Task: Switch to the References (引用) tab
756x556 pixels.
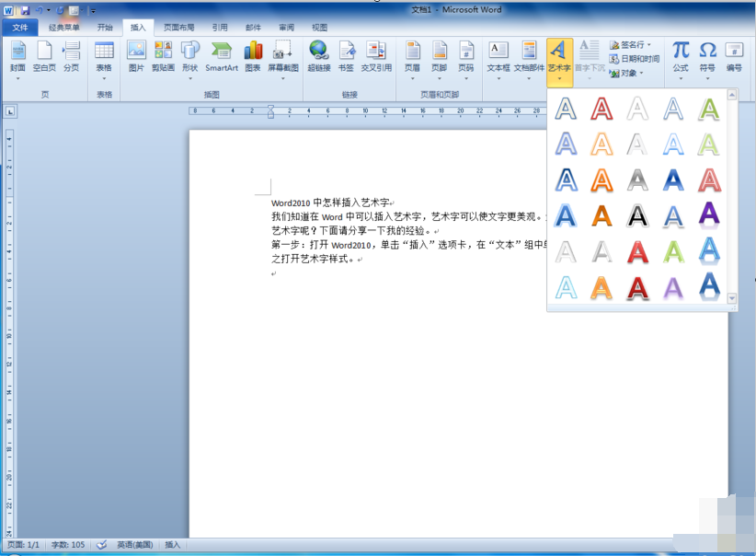Action: pyautogui.click(x=220, y=28)
